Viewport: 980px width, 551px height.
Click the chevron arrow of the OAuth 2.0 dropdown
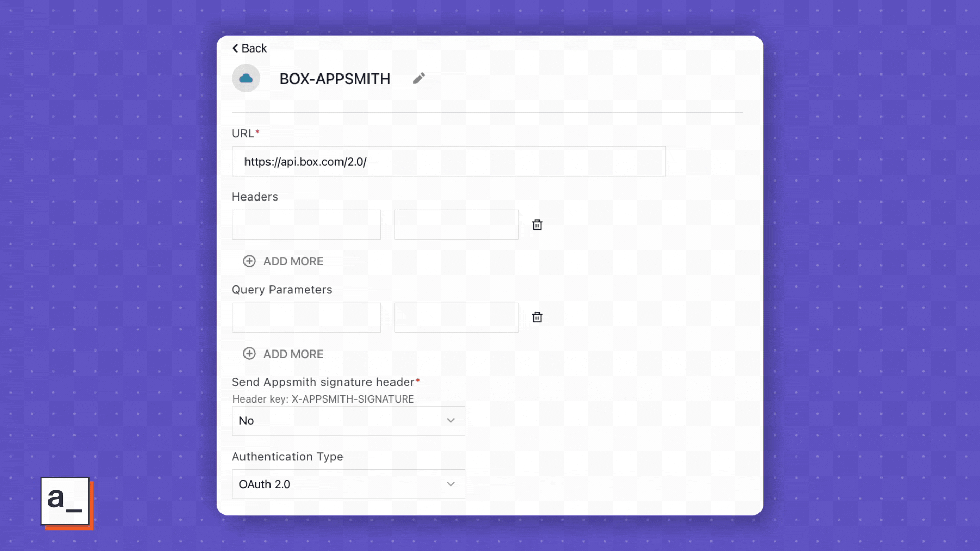[451, 484]
